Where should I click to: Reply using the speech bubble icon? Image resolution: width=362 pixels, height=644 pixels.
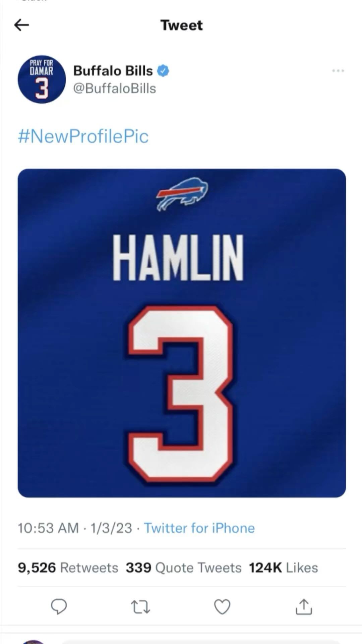(59, 607)
